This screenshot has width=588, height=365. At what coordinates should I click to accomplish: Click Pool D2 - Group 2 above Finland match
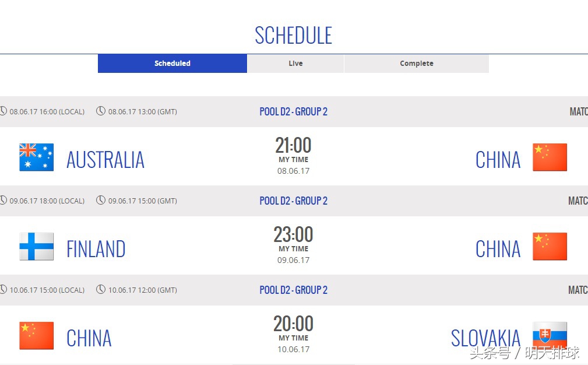pos(294,201)
